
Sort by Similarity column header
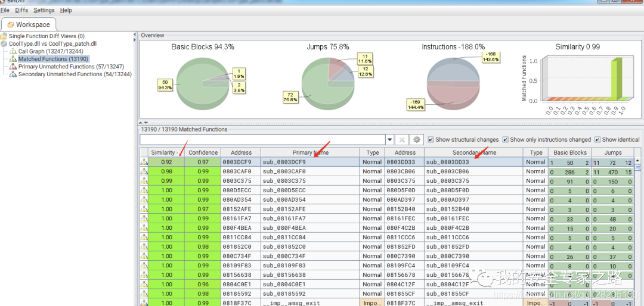tap(166, 152)
